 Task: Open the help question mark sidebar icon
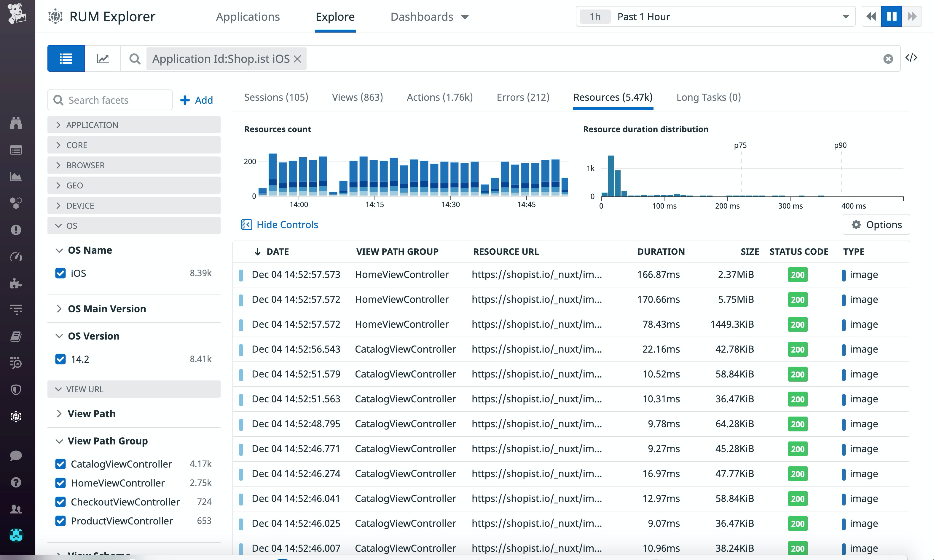[x=16, y=483]
